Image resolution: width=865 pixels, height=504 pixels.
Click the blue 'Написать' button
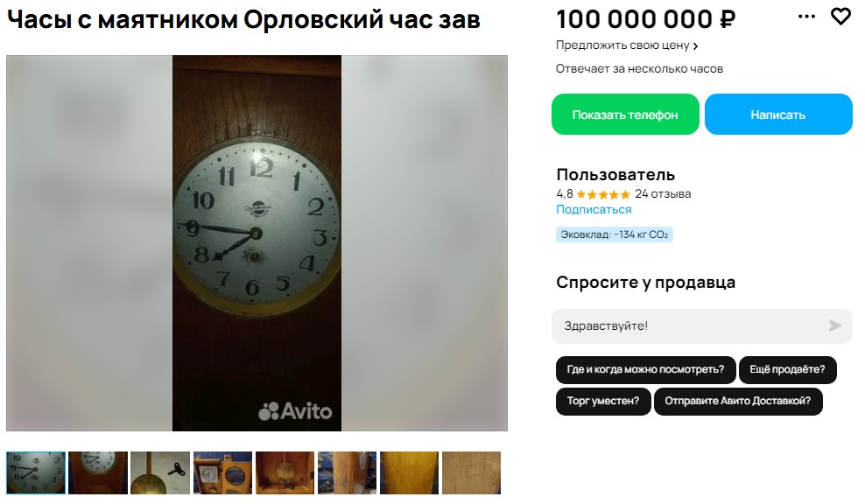click(x=778, y=114)
